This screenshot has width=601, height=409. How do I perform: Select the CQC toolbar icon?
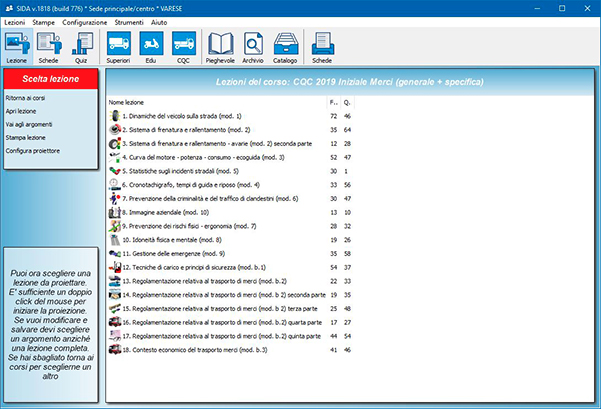182,47
